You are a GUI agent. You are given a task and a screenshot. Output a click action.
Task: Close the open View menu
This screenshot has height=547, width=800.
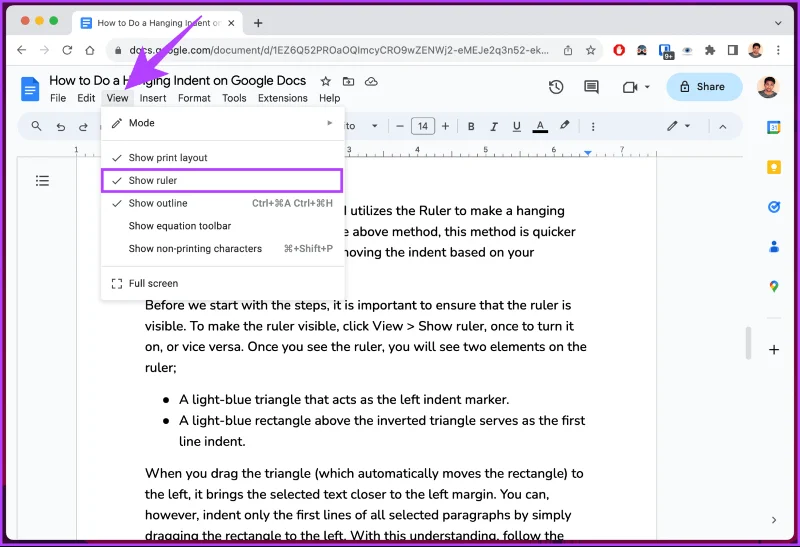coord(117,98)
